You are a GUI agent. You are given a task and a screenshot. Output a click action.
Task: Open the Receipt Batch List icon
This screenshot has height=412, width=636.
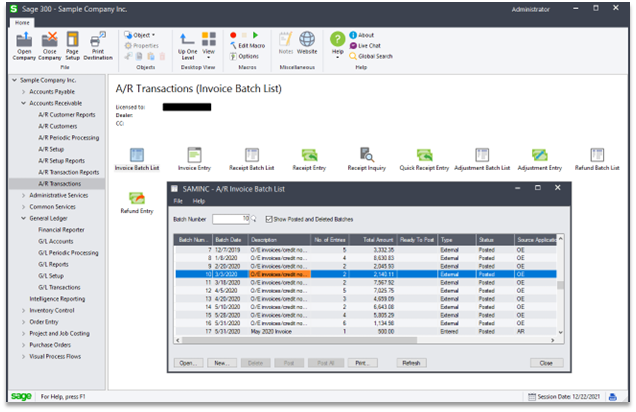click(252, 156)
